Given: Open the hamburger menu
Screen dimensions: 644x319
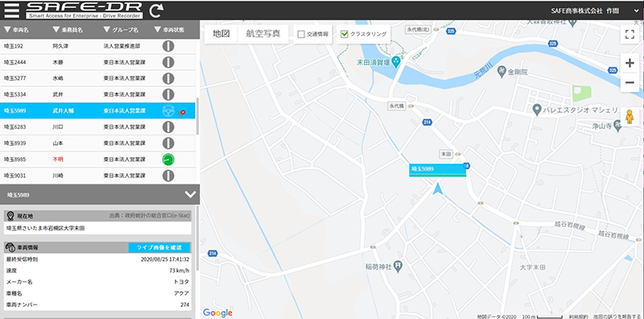Looking at the screenshot, I should [x=11, y=10].
